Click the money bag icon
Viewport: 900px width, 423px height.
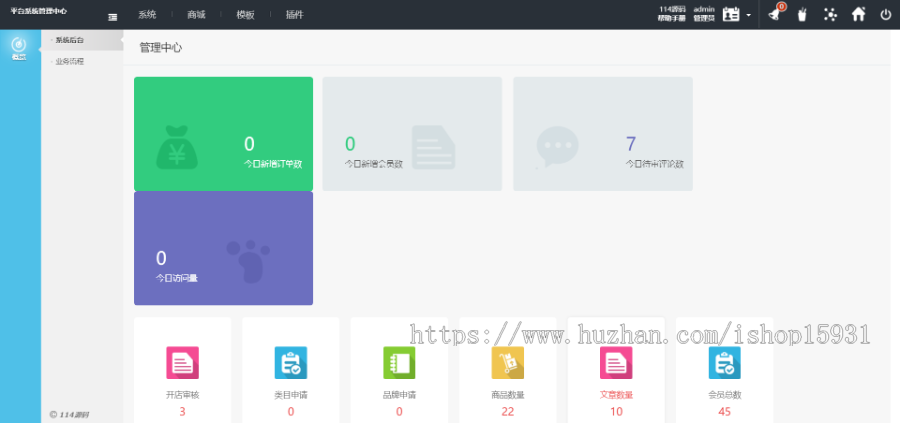(177, 148)
